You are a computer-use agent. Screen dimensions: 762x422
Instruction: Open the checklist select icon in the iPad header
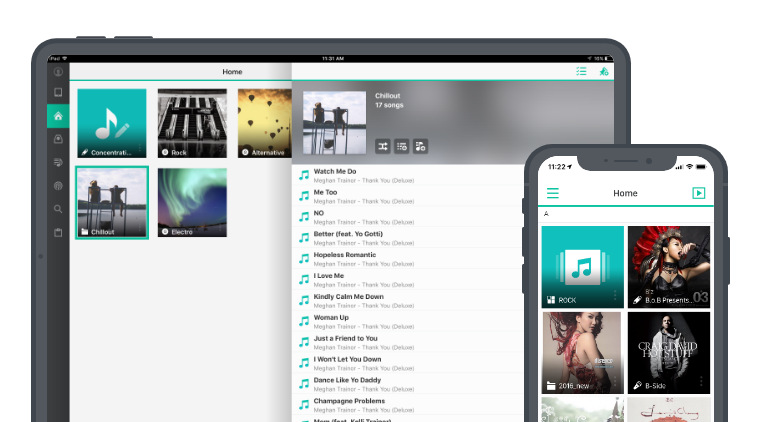(581, 71)
